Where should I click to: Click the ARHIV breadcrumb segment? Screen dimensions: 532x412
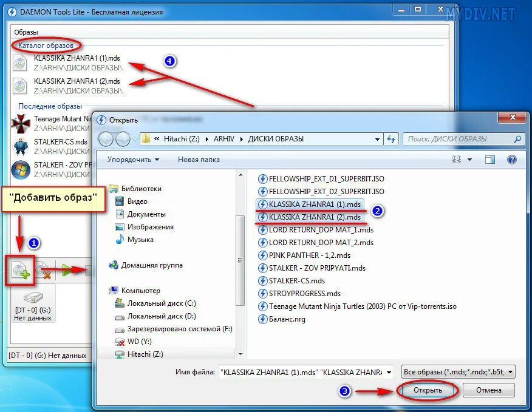click(224, 139)
